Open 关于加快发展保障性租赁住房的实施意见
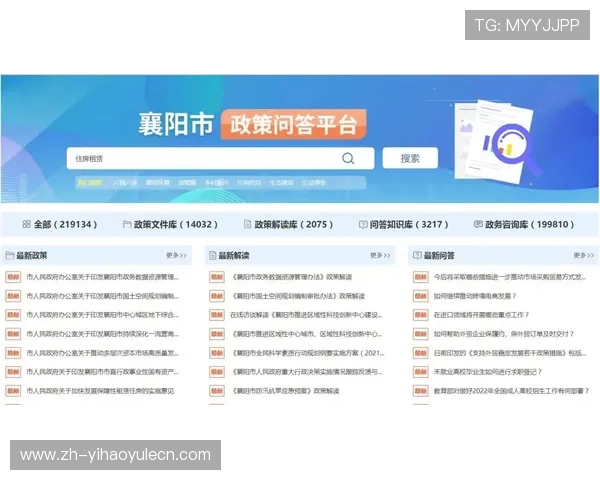 [x=100, y=391]
